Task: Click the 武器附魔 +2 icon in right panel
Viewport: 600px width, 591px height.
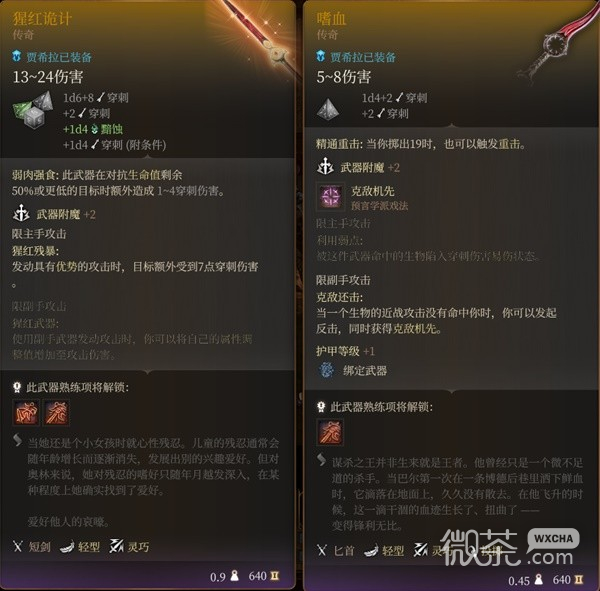Action: click(326, 167)
